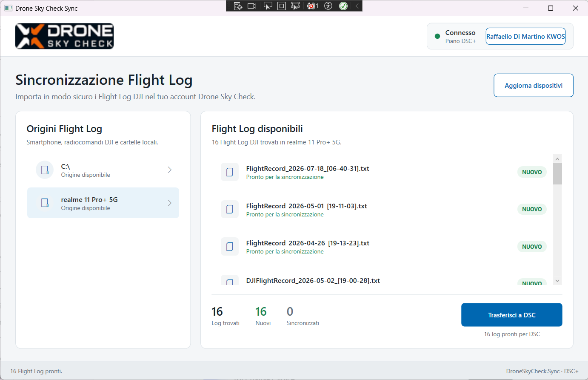Click the Drone Sky Check logo
The image size is (588, 380).
click(x=65, y=36)
